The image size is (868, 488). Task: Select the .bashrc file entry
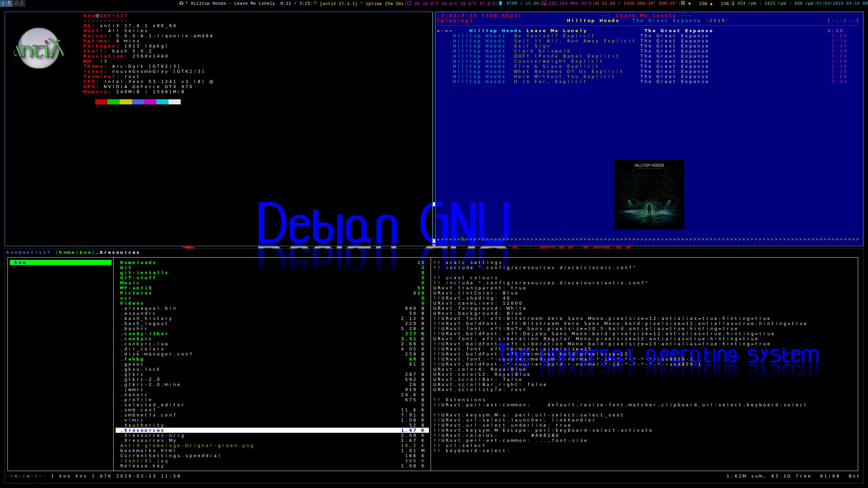click(x=134, y=329)
